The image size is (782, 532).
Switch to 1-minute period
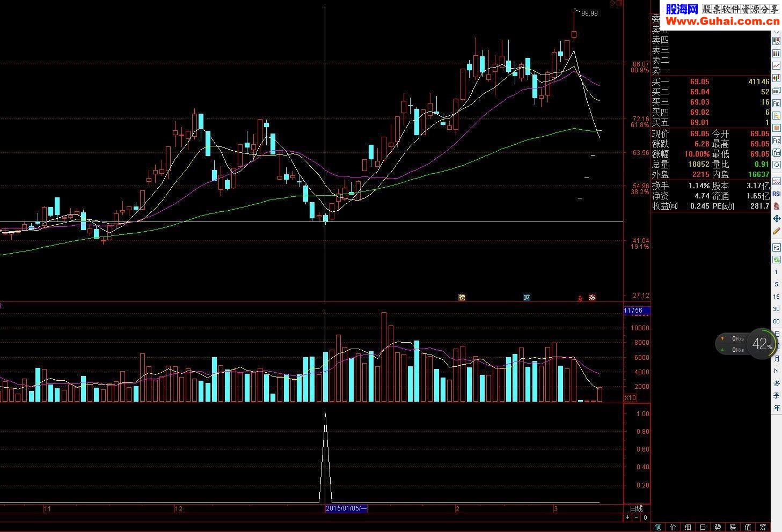(x=776, y=272)
